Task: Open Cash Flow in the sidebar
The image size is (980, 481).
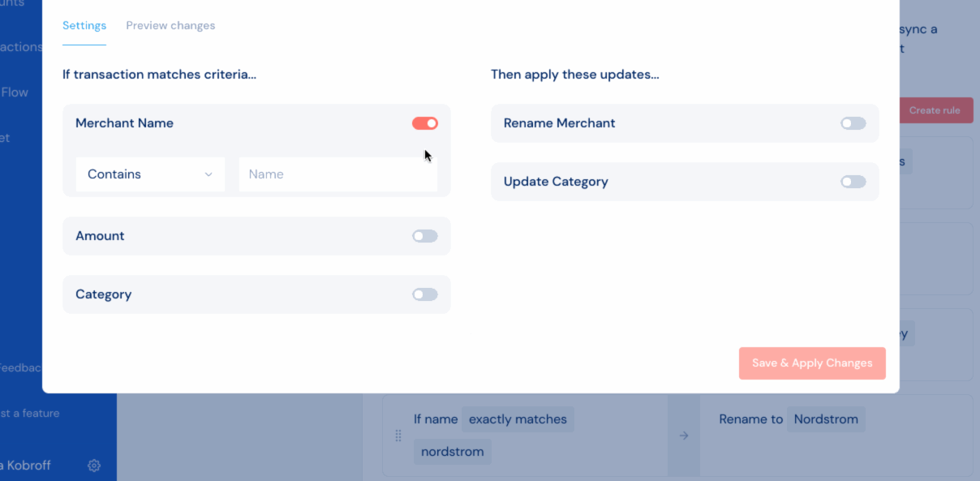Action: coord(15,92)
